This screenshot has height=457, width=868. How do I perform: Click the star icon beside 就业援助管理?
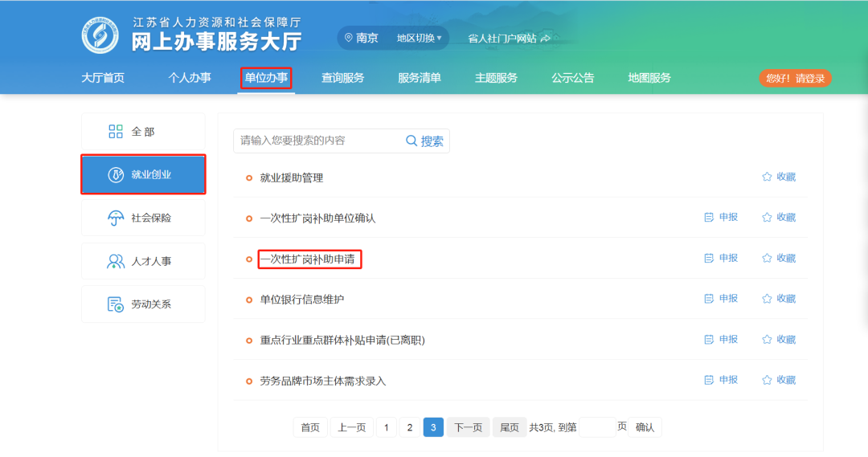(x=767, y=177)
